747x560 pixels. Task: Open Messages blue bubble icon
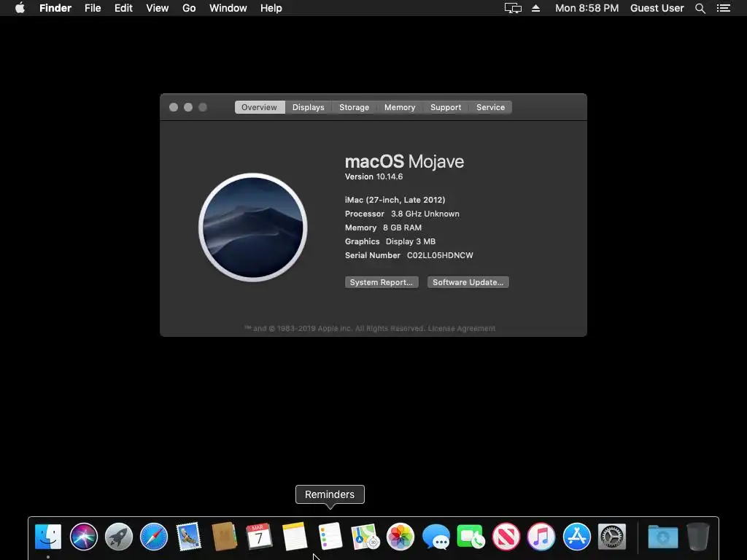click(x=436, y=537)
